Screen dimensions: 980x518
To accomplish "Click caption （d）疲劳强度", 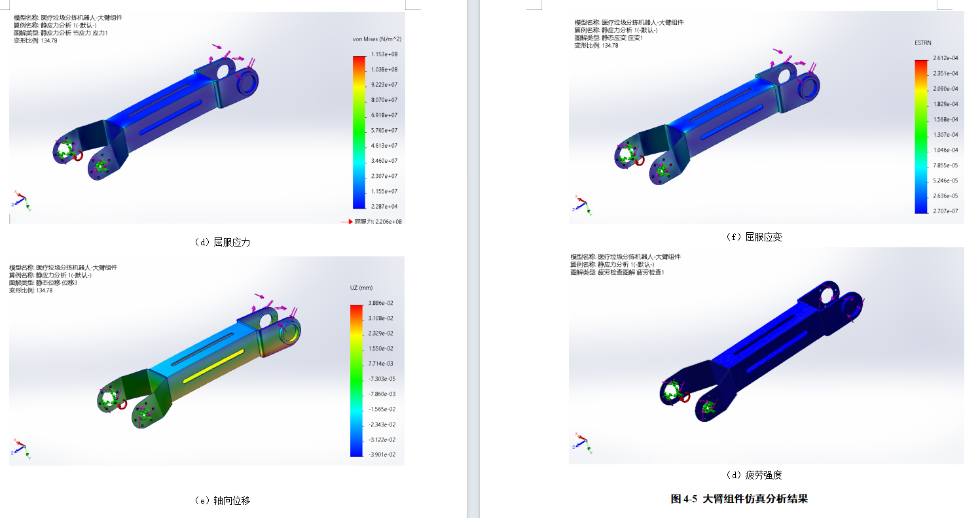I will click(753, 475).
